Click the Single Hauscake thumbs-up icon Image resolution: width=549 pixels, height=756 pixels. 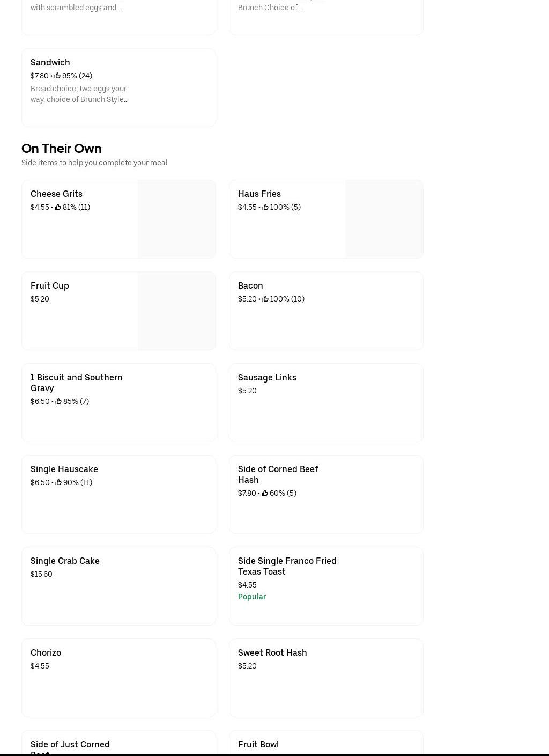58,482
